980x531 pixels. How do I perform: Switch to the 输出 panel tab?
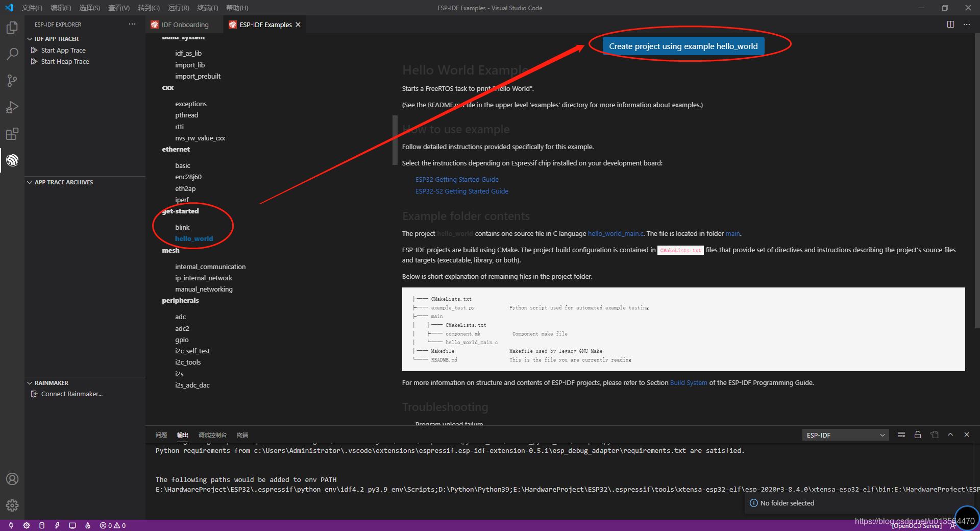183,435
